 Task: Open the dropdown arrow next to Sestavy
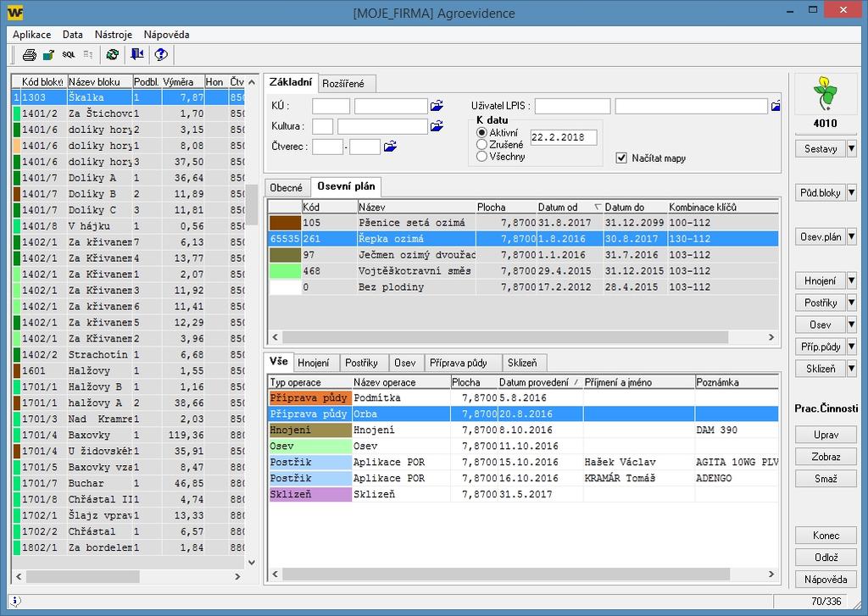[851, 148]
